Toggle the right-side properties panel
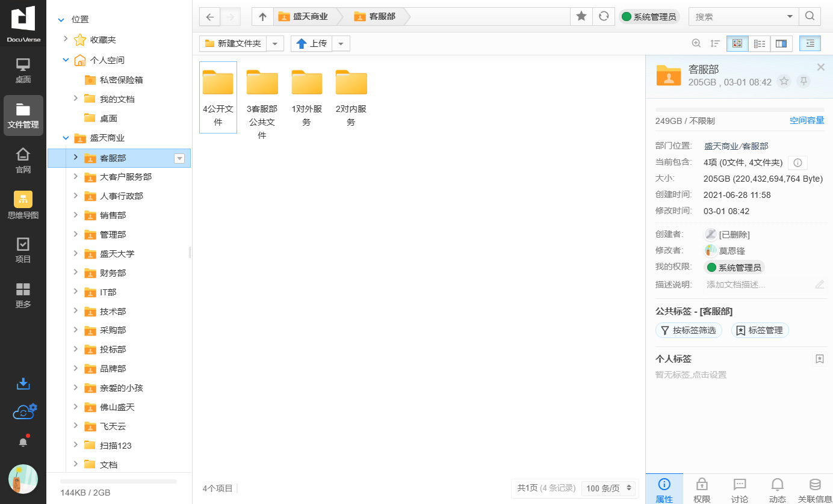 coord(810,43)
